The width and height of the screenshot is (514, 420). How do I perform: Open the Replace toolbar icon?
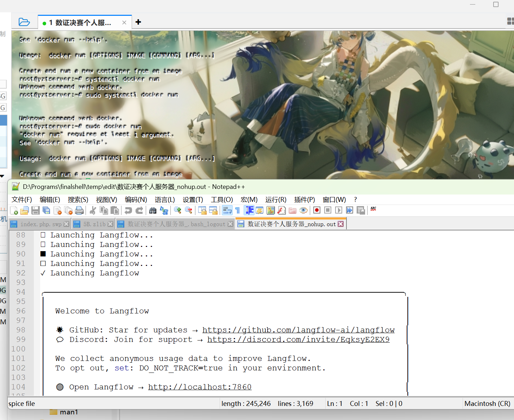[x=164, y=210]
